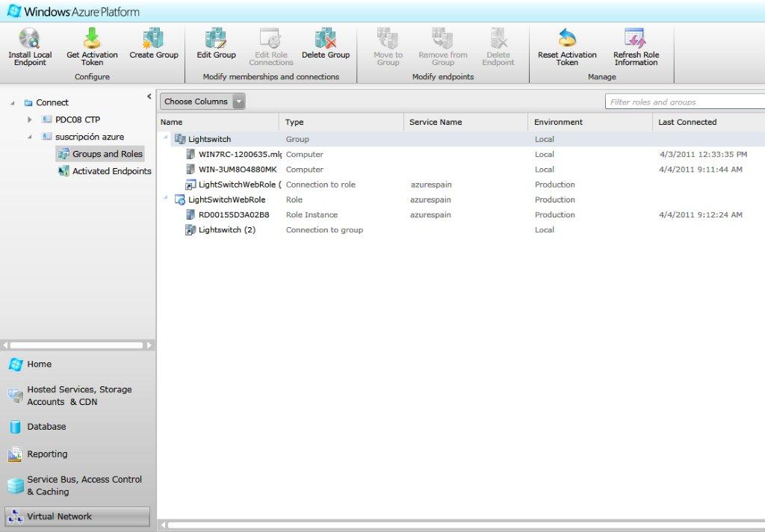Click the Filter roles and groups field

pos(685,102)
